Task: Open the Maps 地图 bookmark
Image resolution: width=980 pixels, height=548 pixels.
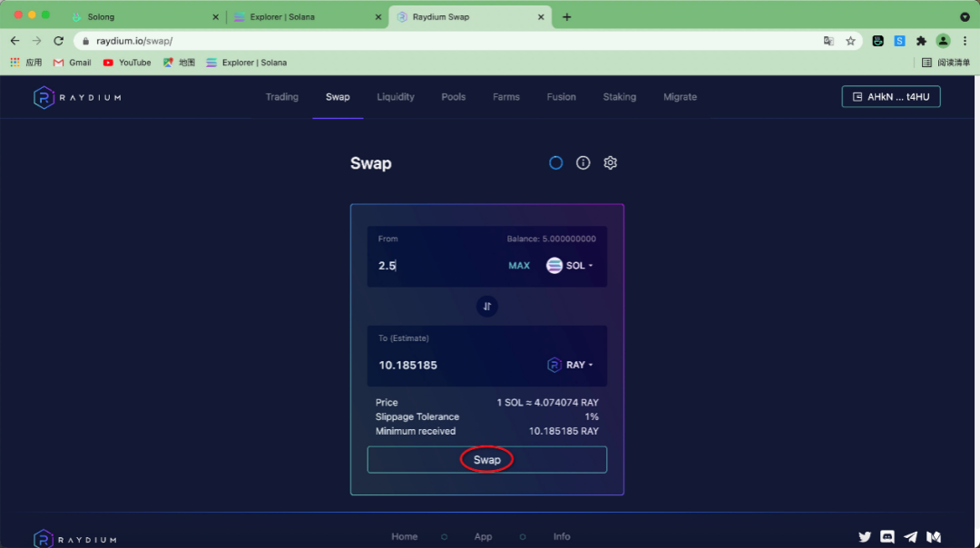Action: pos(180,63)
